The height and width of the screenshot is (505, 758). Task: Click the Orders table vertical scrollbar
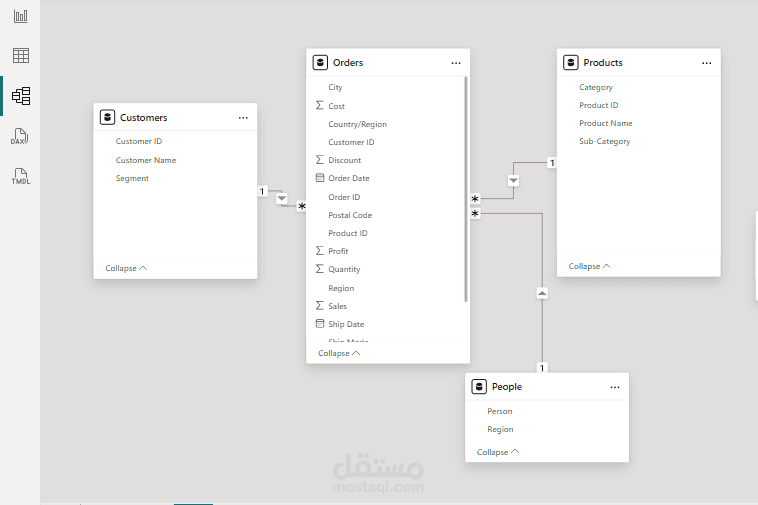click(x=466, y=190)
